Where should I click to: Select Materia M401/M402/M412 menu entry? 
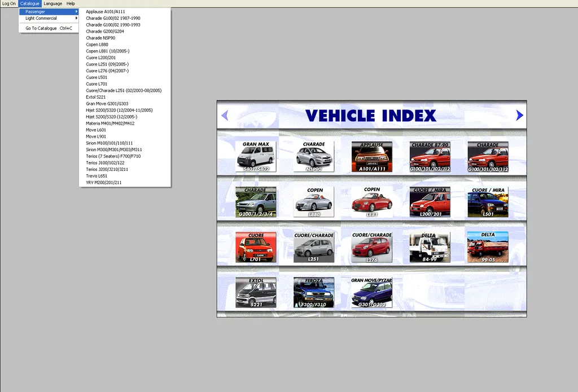(x=125, y=124)
